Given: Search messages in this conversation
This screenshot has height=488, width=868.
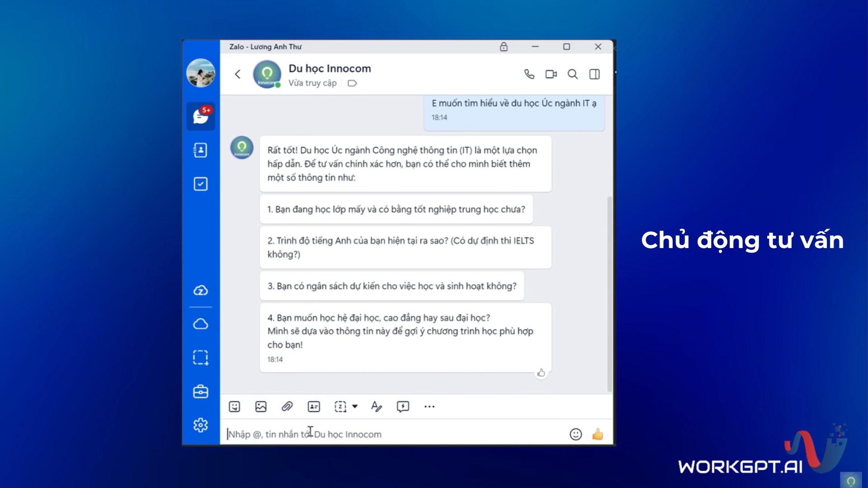Looking at the screenshot, I should [572, 74].
